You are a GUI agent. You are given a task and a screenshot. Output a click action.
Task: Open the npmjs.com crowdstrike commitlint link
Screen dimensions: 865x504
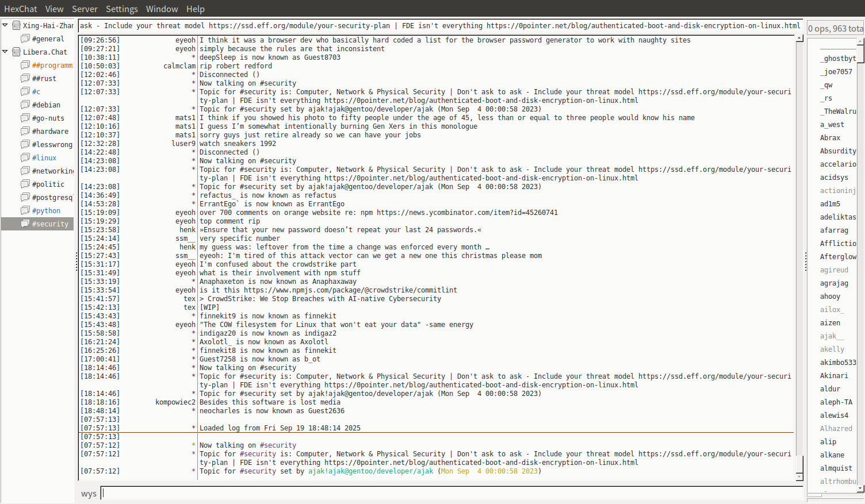tap(350, 290)
